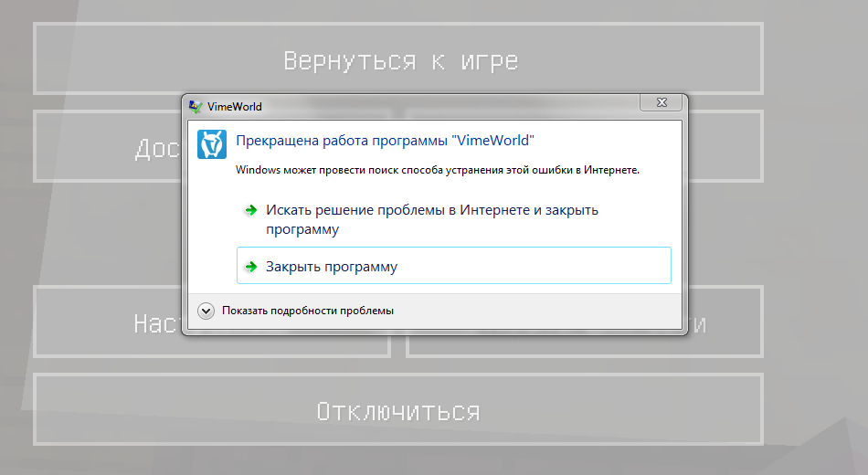The image size is (868, 475).
Task: Click green arrow next to 'Закрыть программу'
Action: 250,267
